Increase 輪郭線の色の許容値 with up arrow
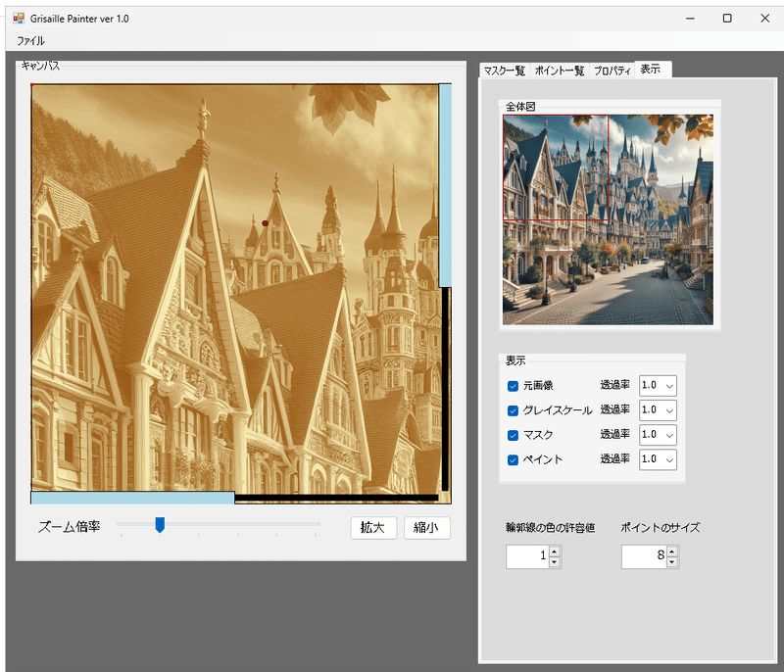Screen dimensions: 784x672 click(555, 552)
